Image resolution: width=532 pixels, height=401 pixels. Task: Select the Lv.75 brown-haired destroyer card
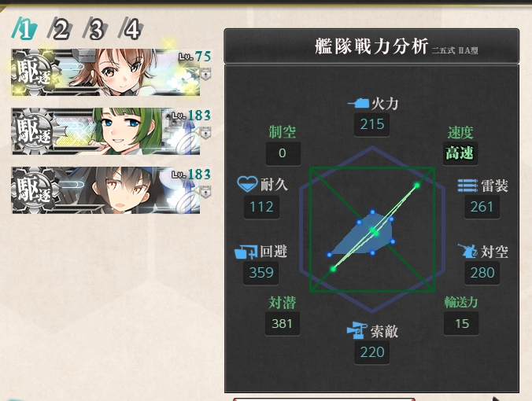105,72
